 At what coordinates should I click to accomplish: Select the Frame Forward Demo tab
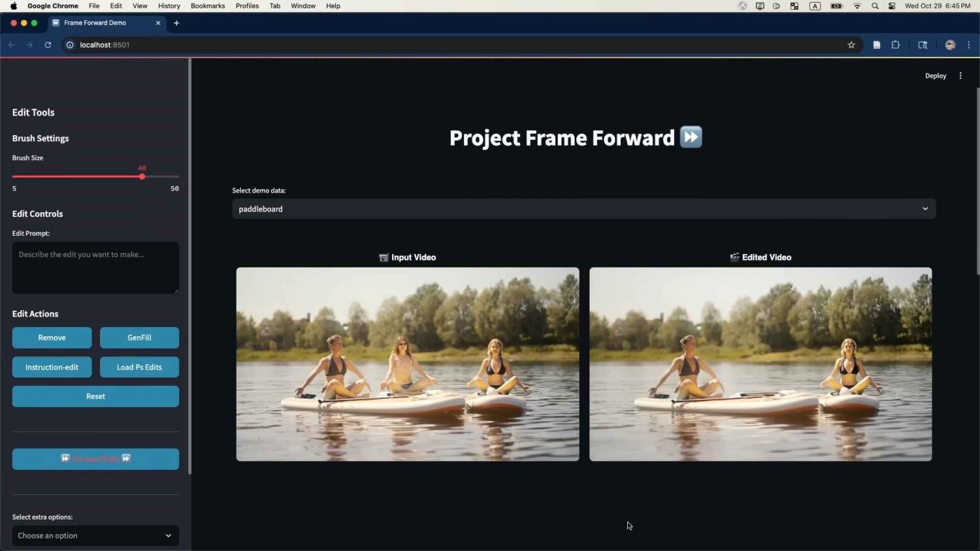(x=98, y=22)
